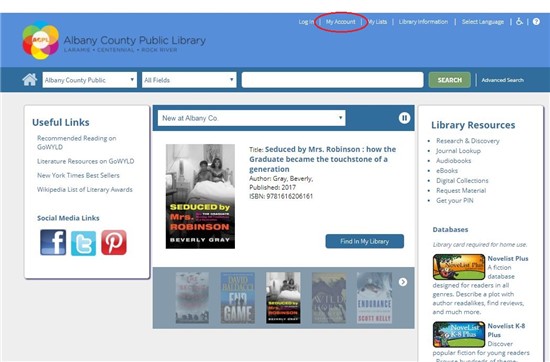Click the large Seduced by Mrs. Robinson cover
Image resolution: width=550 pixels, height=362 pixels.
point(200,196)
